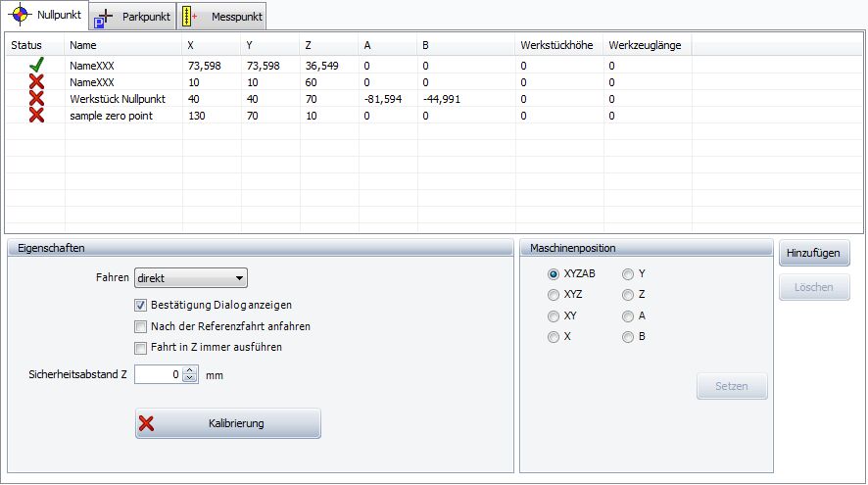
Task: Click red X status of second NameXXX row
Action: [36, 82]
